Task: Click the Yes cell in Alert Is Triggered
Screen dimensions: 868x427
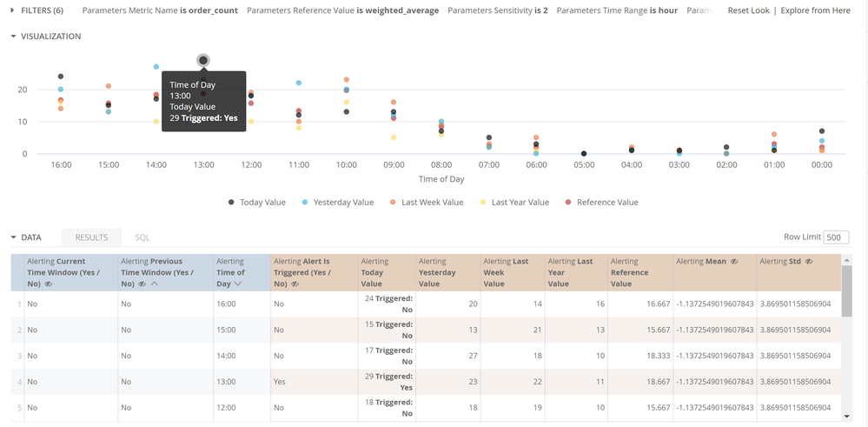Action: click(x=315, y=382)
